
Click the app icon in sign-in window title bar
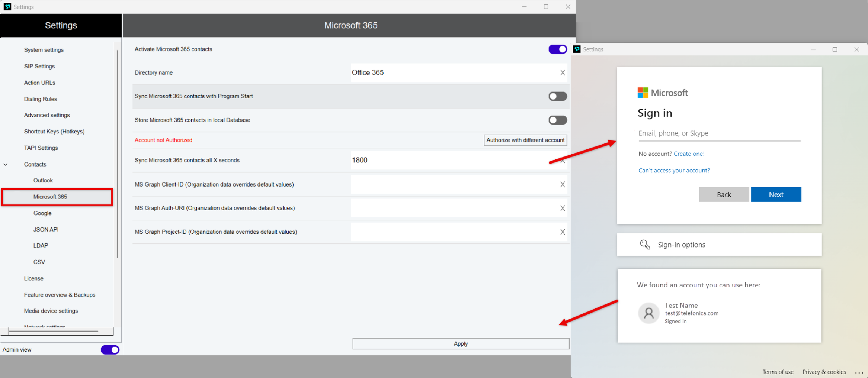(x=577, y=49)
